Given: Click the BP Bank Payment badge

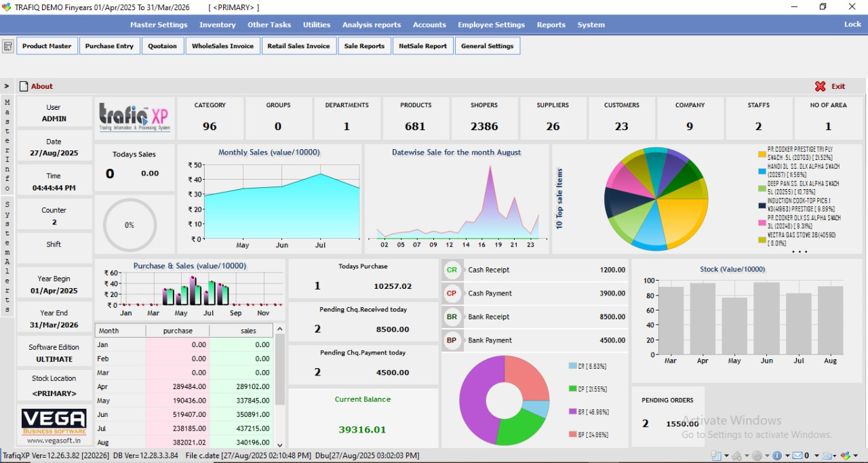Looking at the screenshot, I should pos(452,340).
